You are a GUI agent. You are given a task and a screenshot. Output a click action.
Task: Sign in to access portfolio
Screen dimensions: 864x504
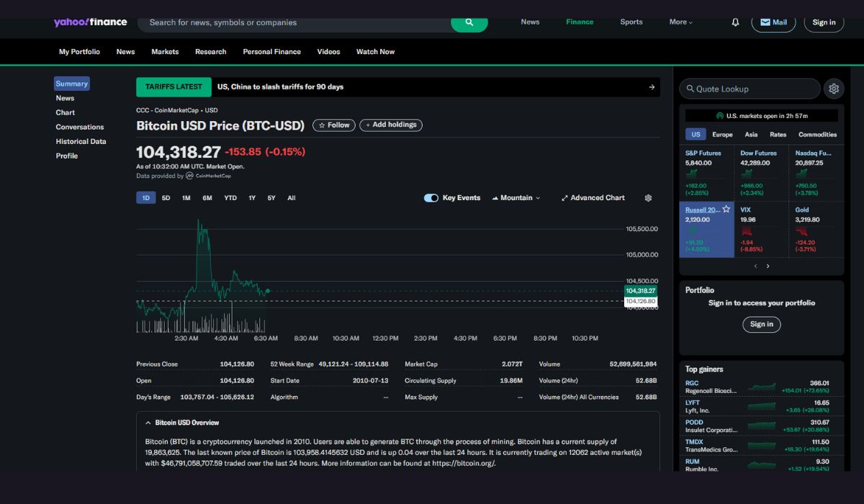tap(762, 324)
